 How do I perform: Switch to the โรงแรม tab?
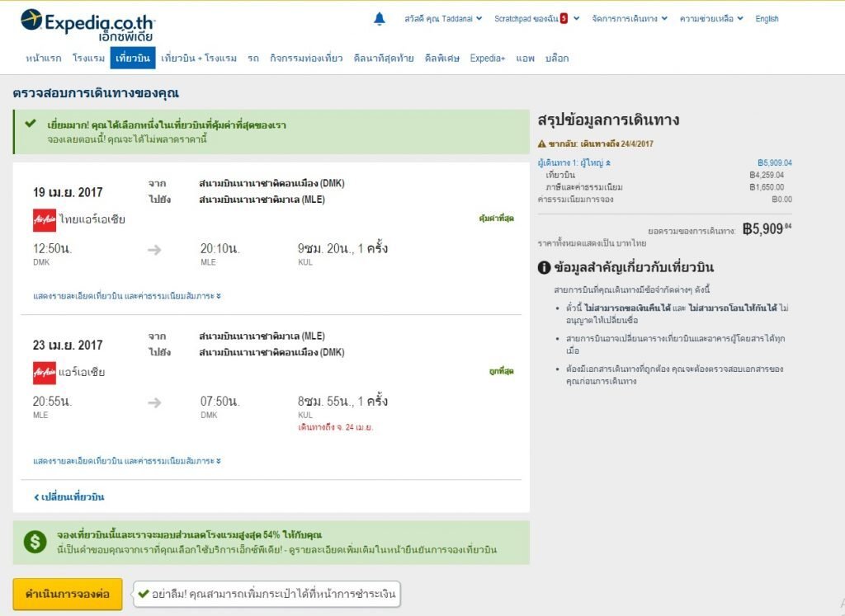[x=88, y=58]
